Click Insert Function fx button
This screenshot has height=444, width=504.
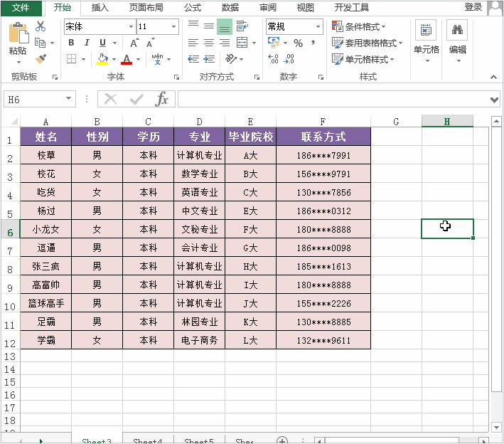(161, 99)
